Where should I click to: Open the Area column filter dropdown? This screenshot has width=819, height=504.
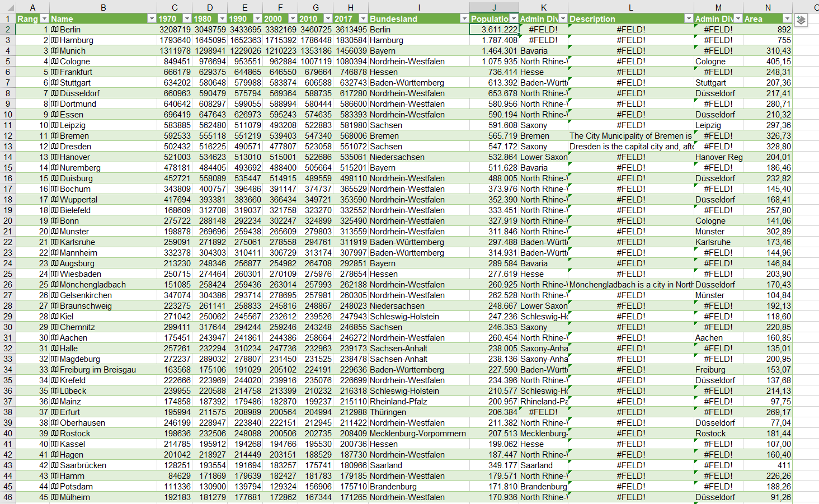click(787, 19)
